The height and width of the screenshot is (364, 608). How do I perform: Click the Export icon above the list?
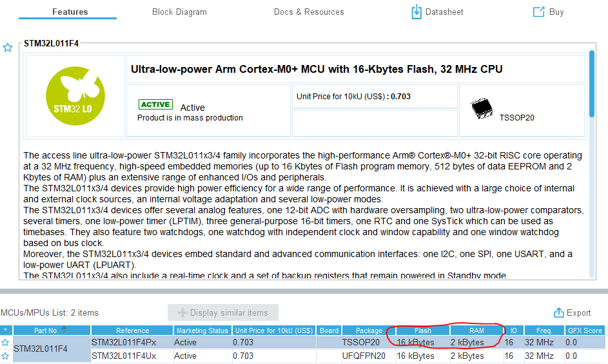[x=559, y=312]
